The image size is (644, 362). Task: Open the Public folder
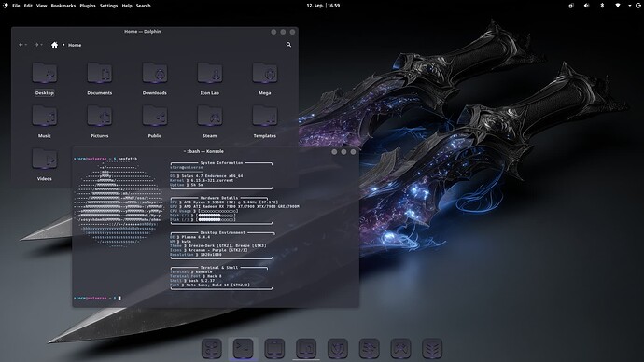[x=154, y=121]
